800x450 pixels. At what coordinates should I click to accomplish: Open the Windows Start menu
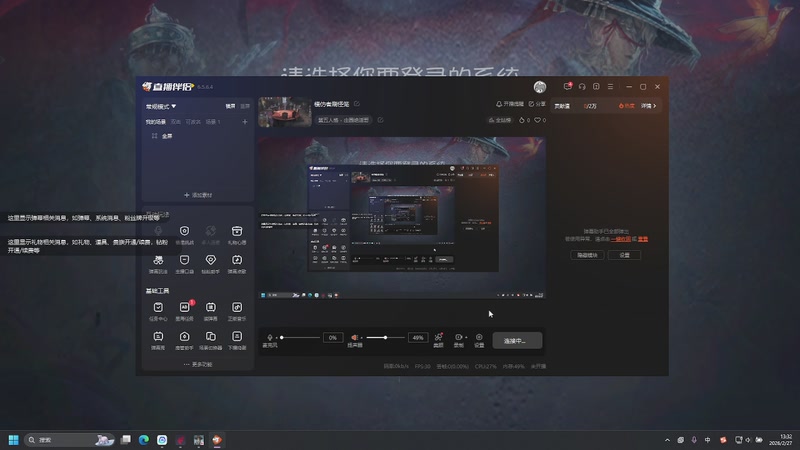point(14,440)
